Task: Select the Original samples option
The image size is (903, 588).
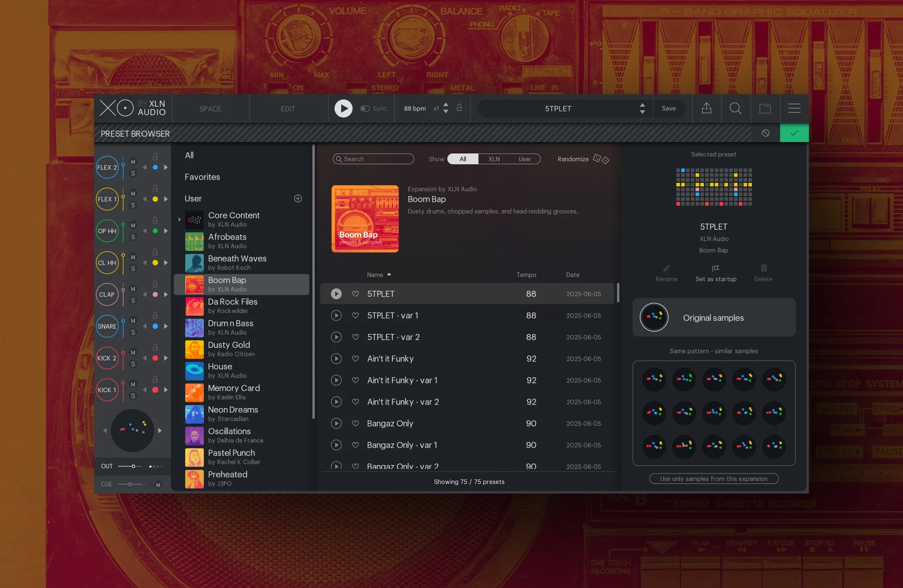Action: pyautogui.click(x=714, y=318)
